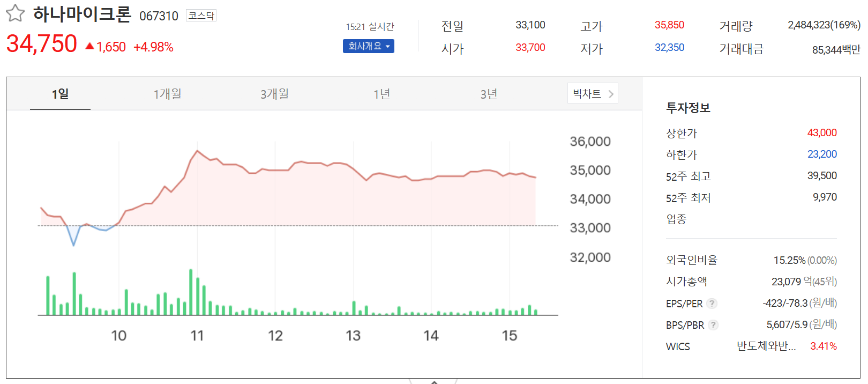Switch to the 1일 chart tab

coord(60,94)
